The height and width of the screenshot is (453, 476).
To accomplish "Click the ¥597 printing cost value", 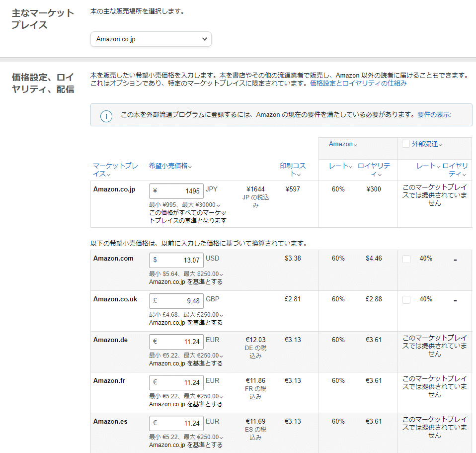I will click(x=293, y=189).
